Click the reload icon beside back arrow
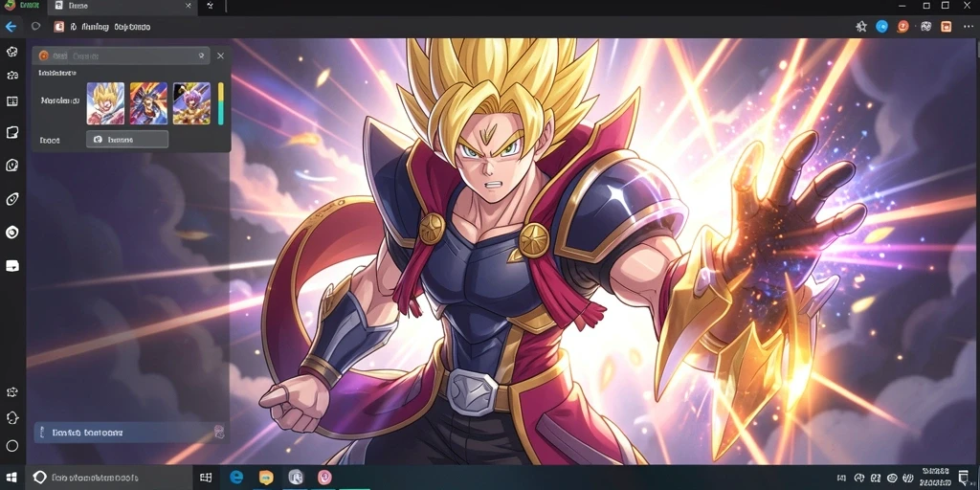Viewport: 980px width, 490px height. [35, 26]
